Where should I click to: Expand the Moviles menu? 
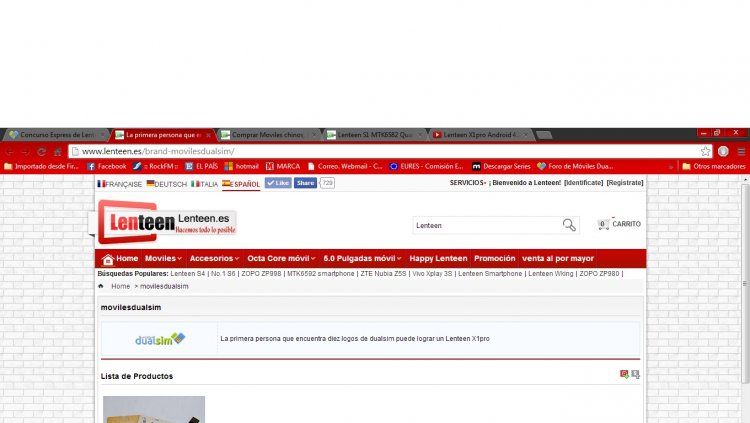click(163, 258)
